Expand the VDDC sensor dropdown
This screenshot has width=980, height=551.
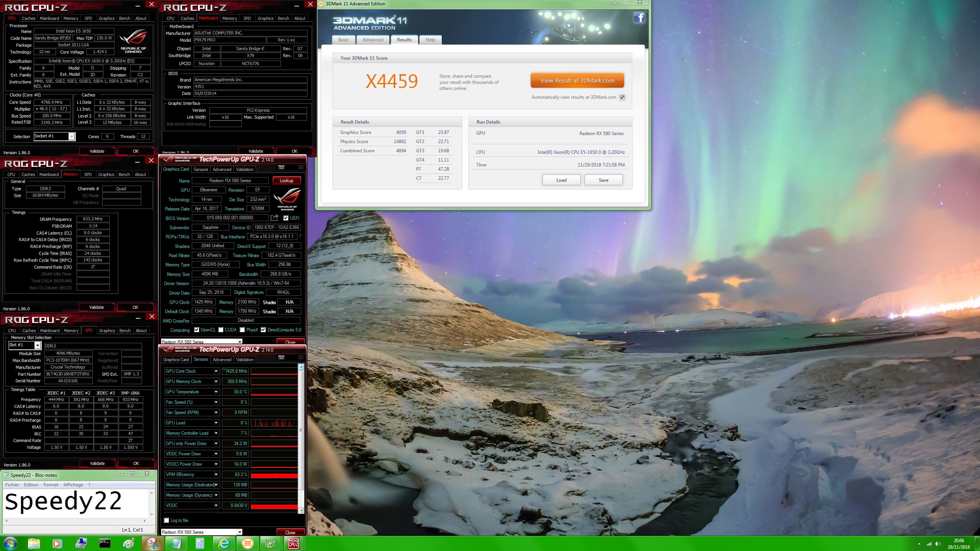216,505
